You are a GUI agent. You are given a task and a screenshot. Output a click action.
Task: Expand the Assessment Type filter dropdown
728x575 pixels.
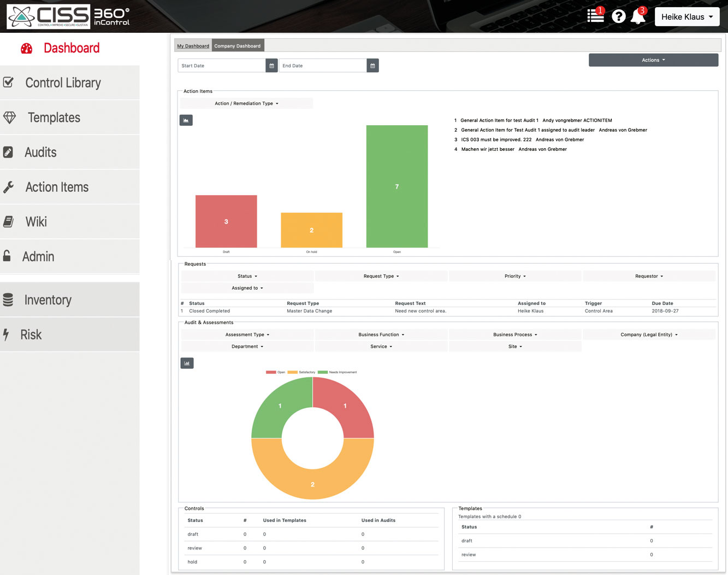247,335
